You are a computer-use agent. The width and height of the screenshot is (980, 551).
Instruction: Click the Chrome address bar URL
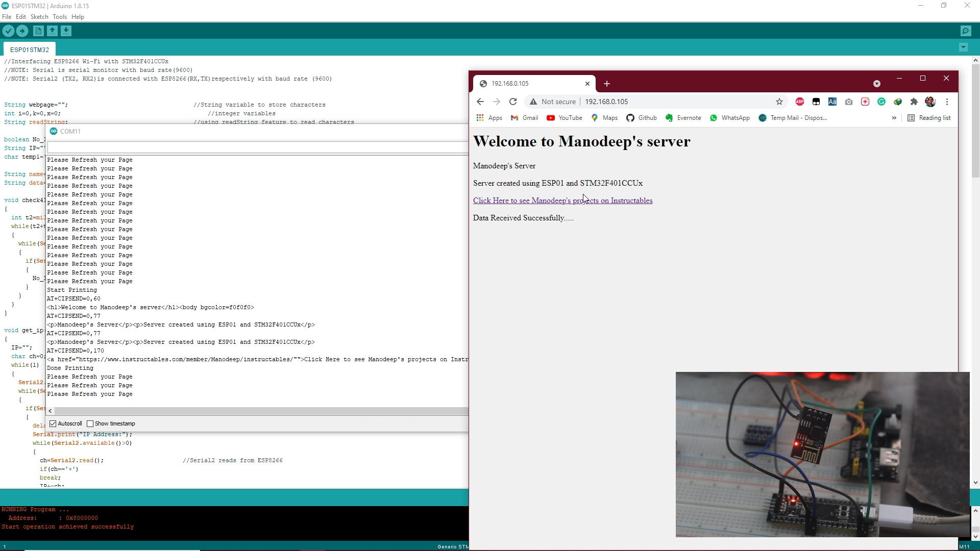606,102
